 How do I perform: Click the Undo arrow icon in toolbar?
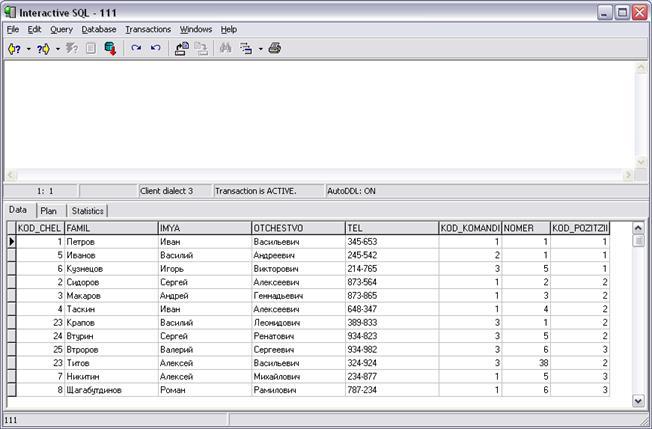point(156,48)
